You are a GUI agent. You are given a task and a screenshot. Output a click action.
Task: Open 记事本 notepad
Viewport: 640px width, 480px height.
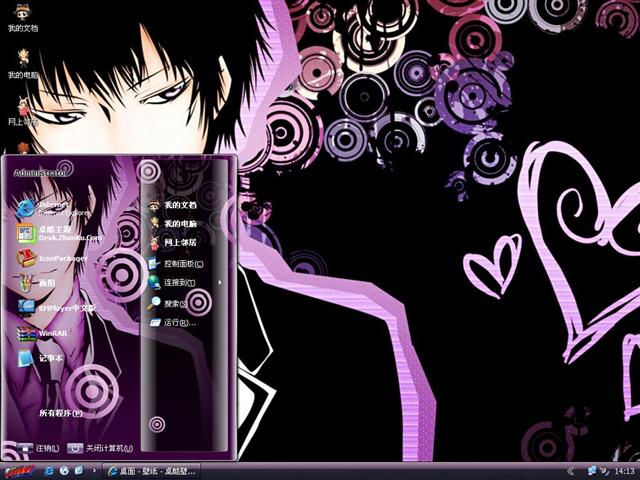(40, 358)
